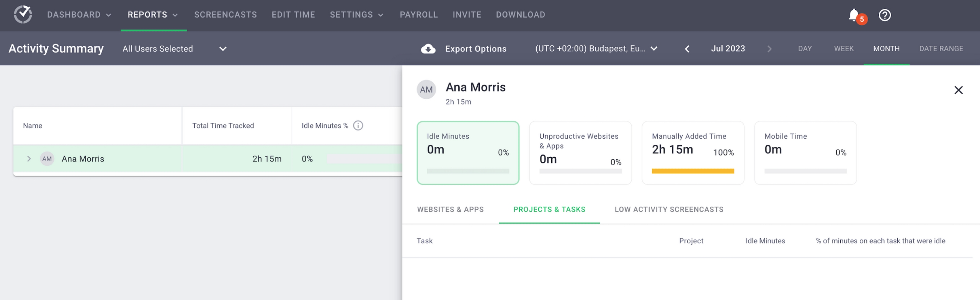Click '% of minutes on each task' header

tap(880, 241)
